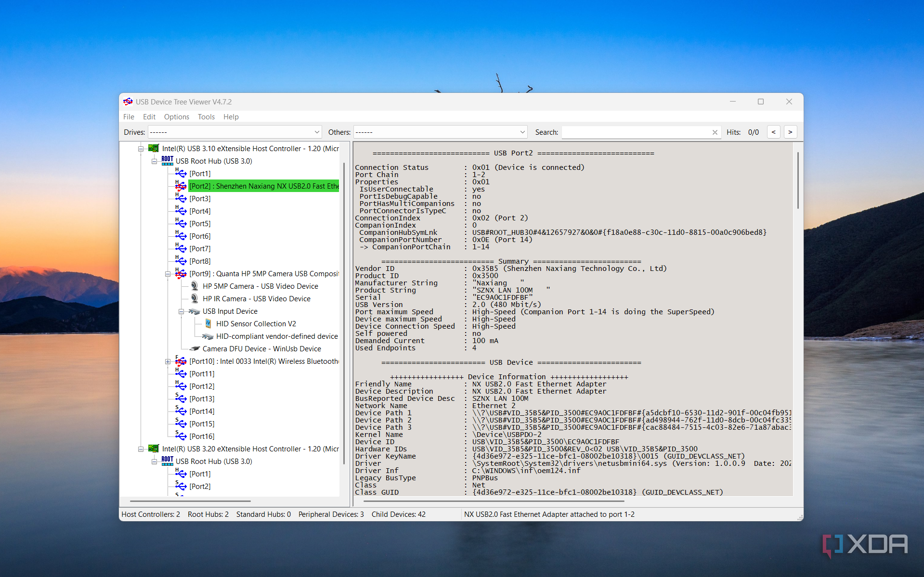
Task: Open the Others dropdown
Action: (x=441, y=132)
